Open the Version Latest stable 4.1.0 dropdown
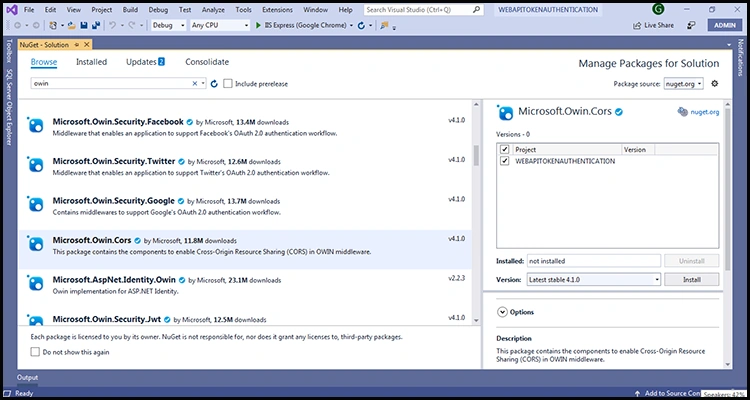The width and height of the screenshot is (750, 400). [594, 279]
